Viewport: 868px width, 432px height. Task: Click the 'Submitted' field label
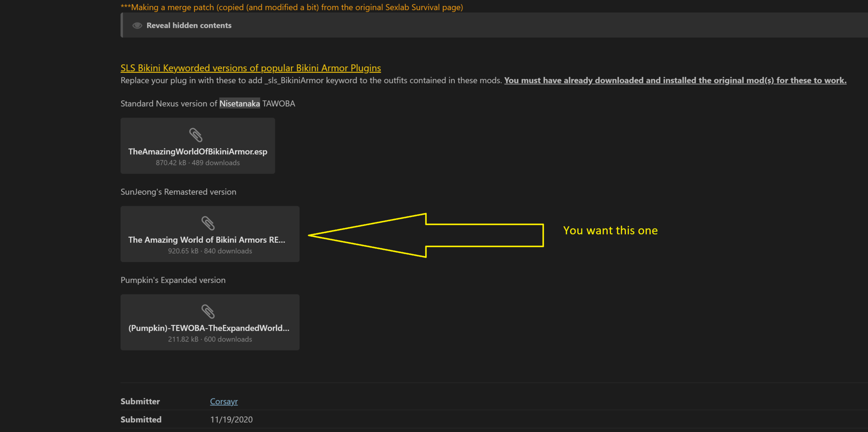tap(141, 419)
